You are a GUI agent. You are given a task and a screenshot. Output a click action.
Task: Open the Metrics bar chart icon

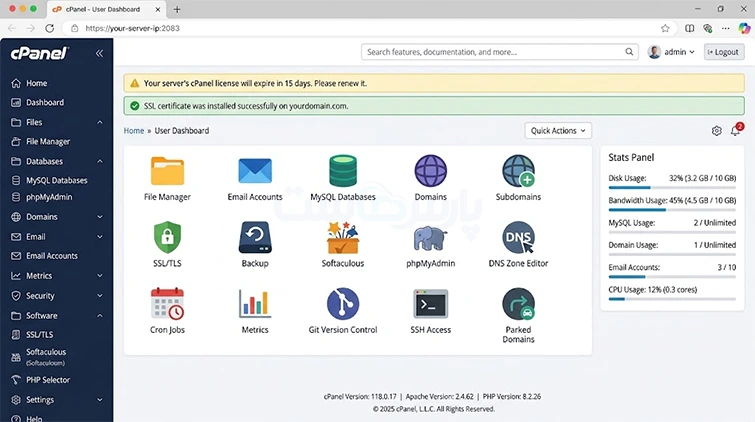tap(255, 303)
